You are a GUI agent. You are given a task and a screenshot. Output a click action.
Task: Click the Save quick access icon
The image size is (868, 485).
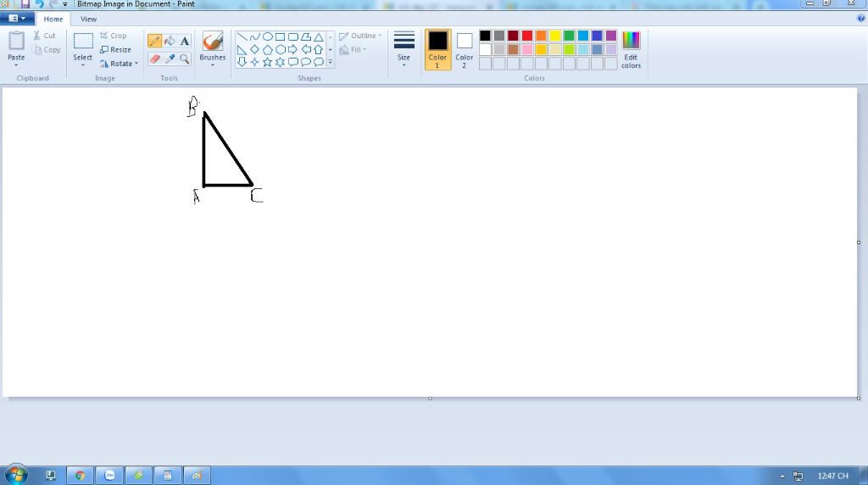(25, 4)
